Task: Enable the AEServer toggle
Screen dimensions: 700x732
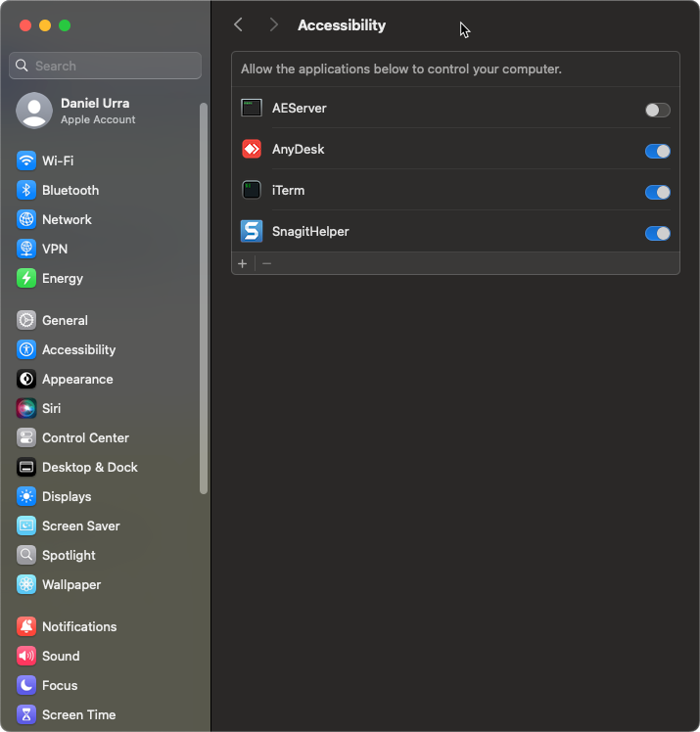Action: (658, 111)
